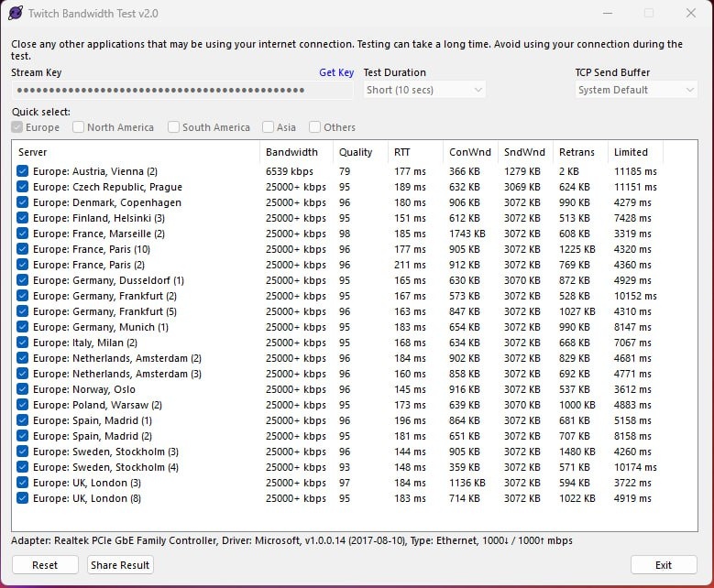The height and width of the screenshot is (588, 714).
Task: Uncheck the Finland, Helsinki (3) server
Action: click(22, 218)
